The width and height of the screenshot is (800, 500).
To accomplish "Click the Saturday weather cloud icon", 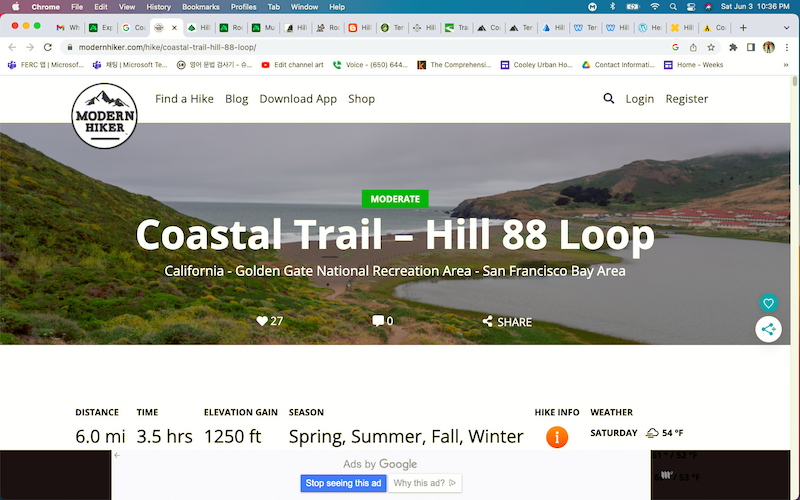I will pos(652,433).
